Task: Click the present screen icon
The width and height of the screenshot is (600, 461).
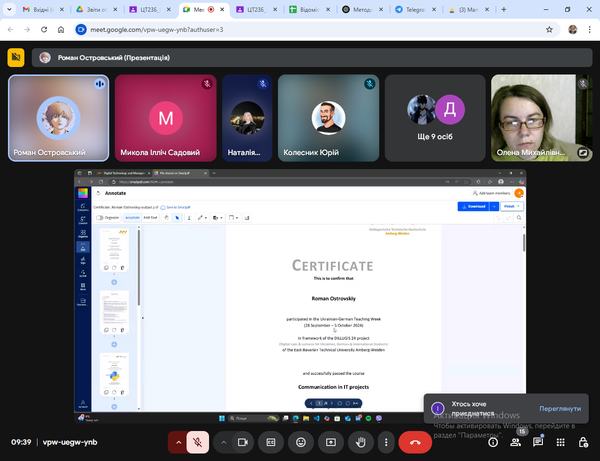Action: pyautogui.click(x=330, y=441)
